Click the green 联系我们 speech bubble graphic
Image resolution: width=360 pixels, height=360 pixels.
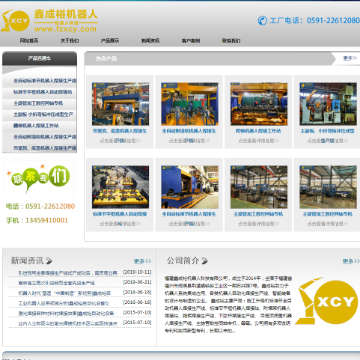40,179
